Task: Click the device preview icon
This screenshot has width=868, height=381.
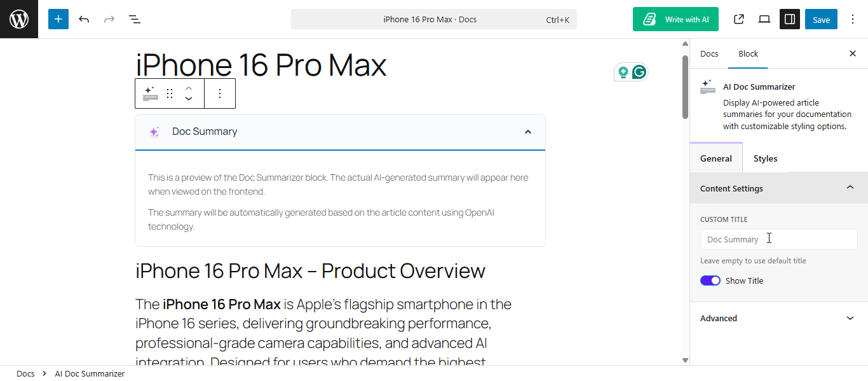Action: [764, 19]
